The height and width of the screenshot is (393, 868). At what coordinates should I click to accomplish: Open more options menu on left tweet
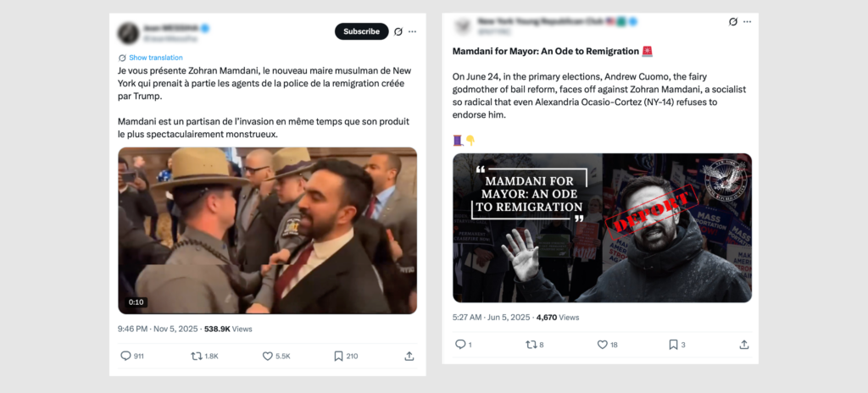coord(413,31)
